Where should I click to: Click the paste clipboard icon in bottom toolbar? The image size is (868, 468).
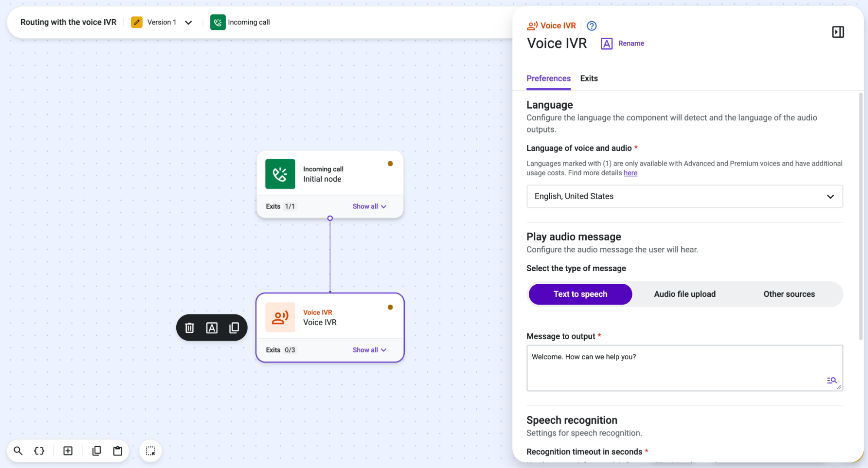(118, 451)
